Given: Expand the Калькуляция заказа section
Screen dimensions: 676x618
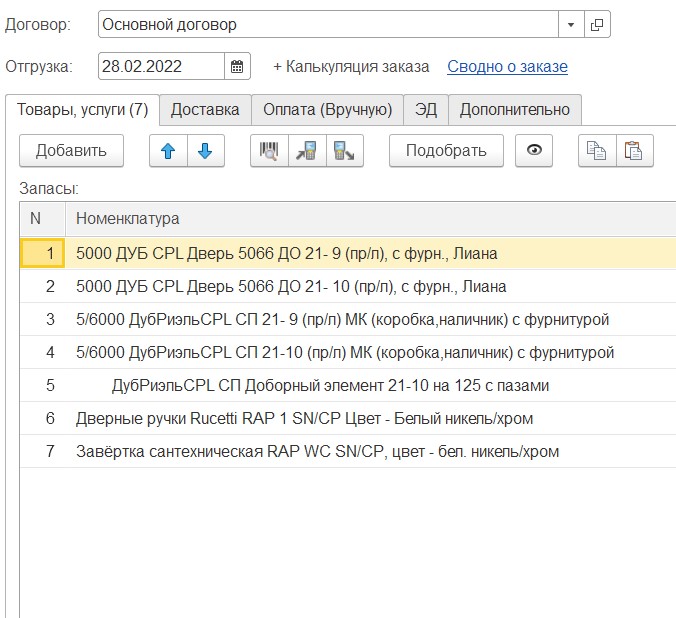Looking at the screenshot, I should point(351,67).
